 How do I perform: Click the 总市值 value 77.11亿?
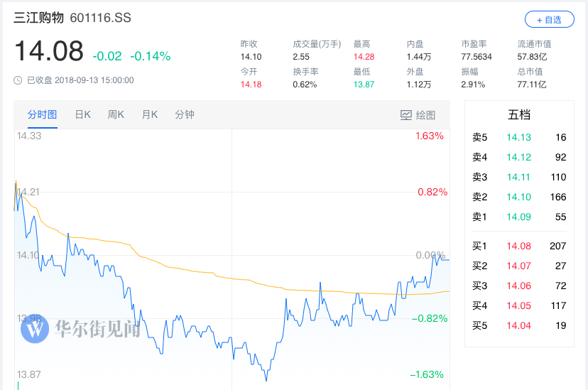[x=532, y=85]
